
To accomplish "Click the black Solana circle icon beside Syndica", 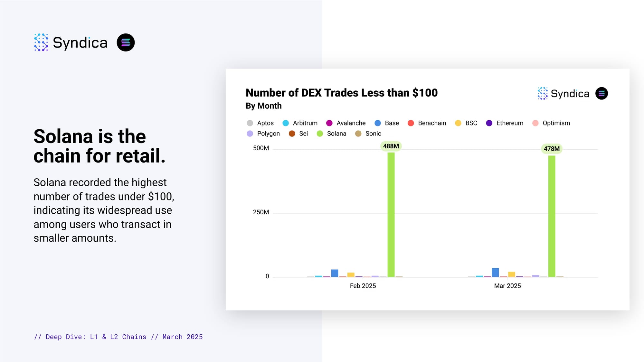I will (126, 42).
